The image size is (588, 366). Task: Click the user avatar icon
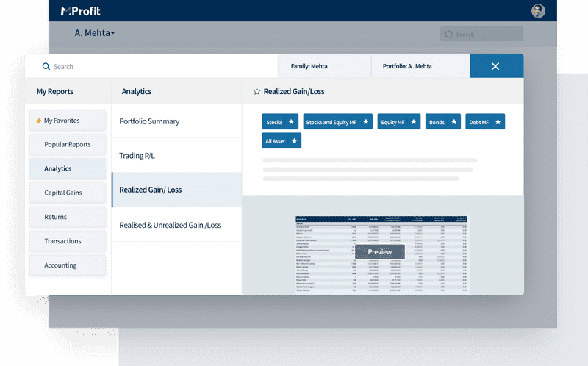[538, 11]
